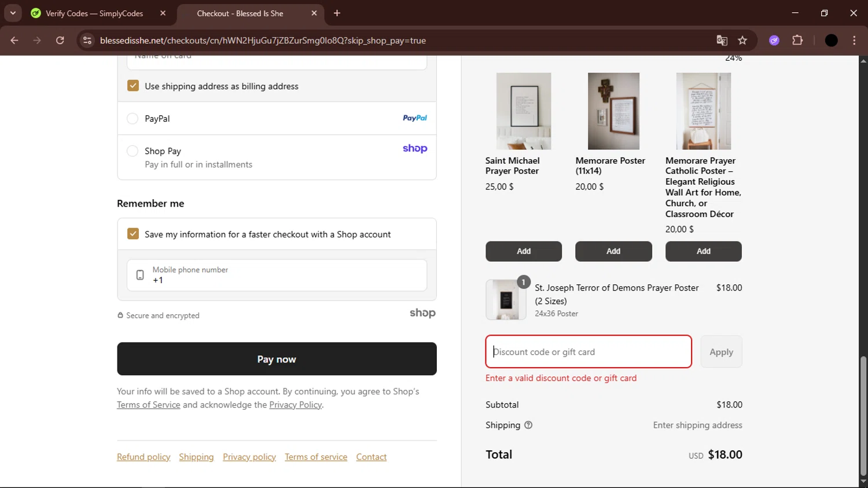Add Memorare Poster (11x14) to order
This screenshot has width=868, height=488.
(613, 251)
